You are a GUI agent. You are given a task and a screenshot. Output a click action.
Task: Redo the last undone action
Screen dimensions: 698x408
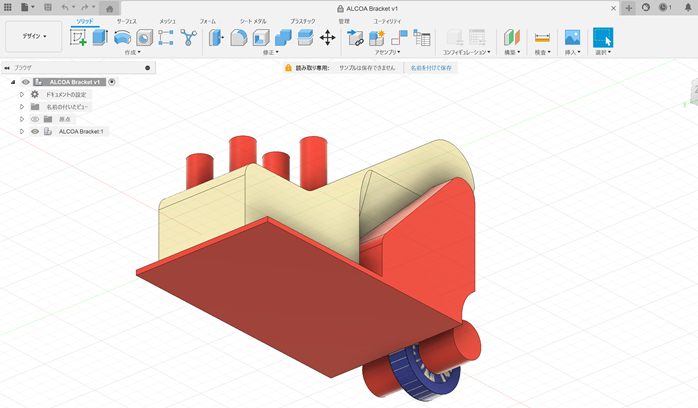coord(87,7)
